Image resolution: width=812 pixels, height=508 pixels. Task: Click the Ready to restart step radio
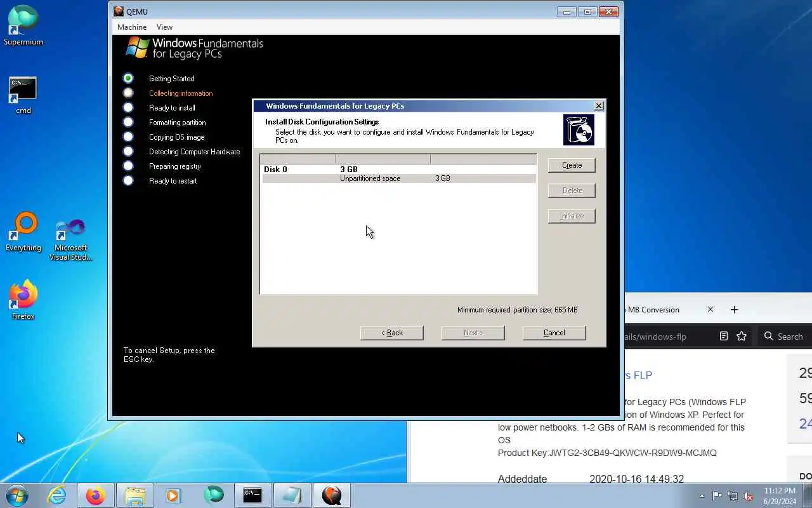click(128, 180)
